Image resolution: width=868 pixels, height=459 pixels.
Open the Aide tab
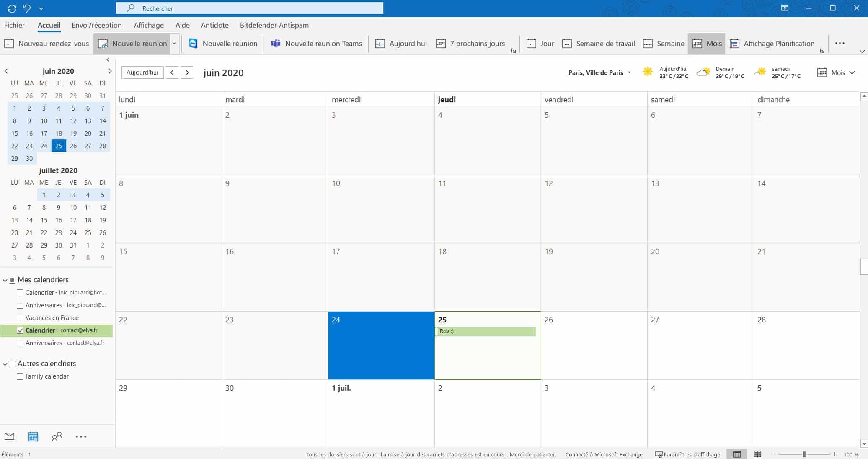pyautogui.click(x=182, y=25)
